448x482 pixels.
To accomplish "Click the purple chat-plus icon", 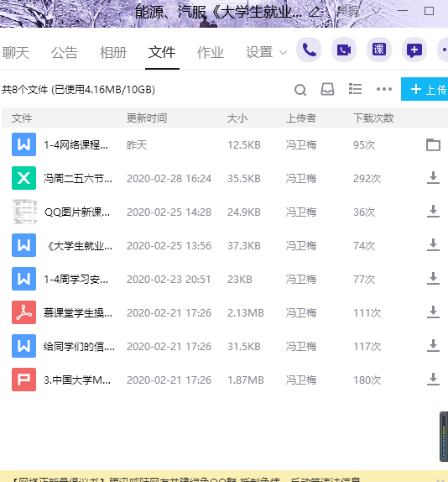I will [414, 50].
